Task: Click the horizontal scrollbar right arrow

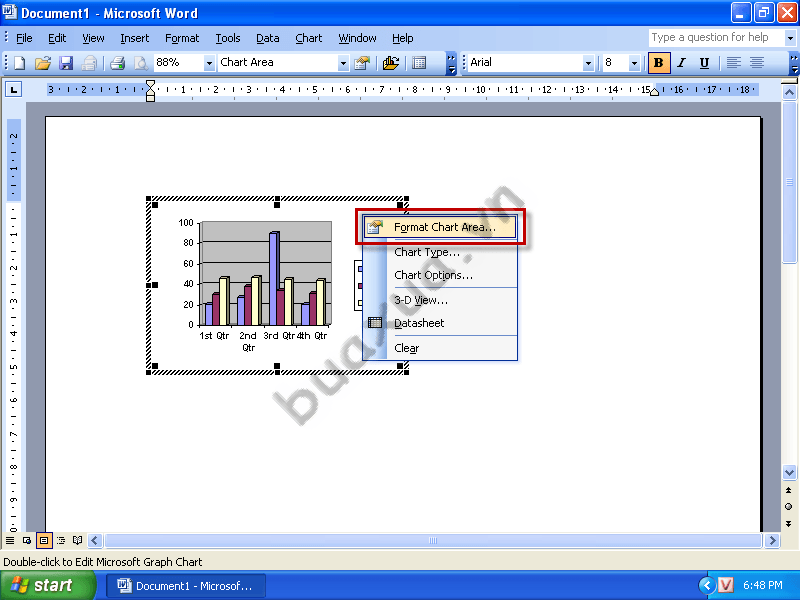Action: pyautogui.click(x=772, y=540)
